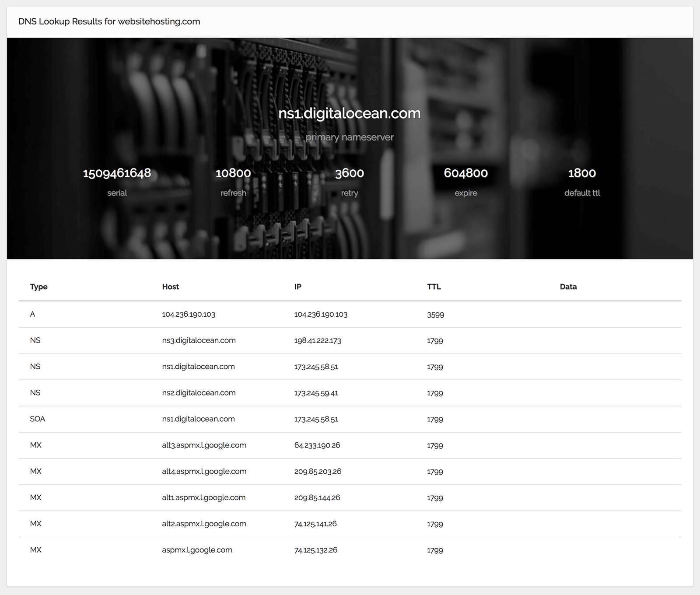Click the IP address 74.125.141.26
Viewport: 700px width, 595px height.
(x=315, y=524)
